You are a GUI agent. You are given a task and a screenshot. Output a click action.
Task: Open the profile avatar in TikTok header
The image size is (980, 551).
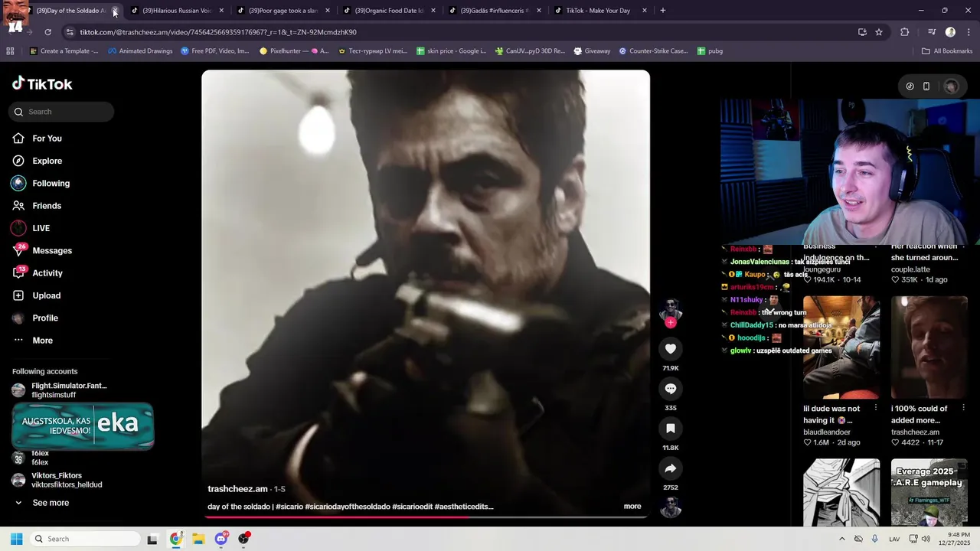click(x=952, y=86)
